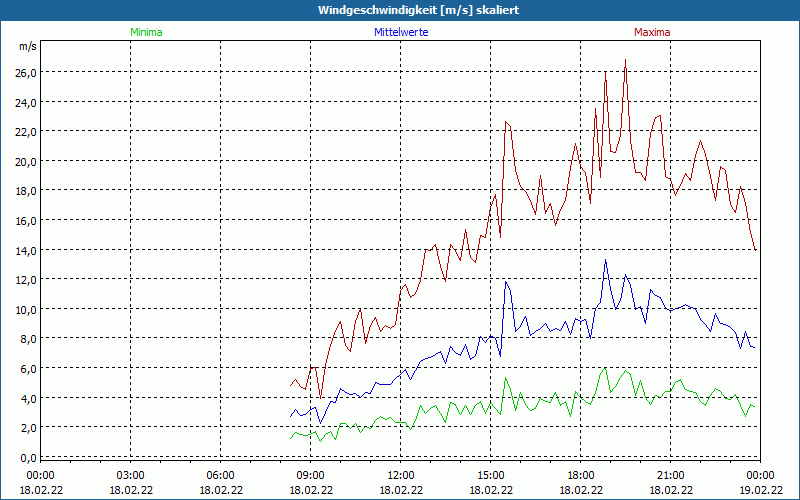
Task: Click the 16,0 y-axis label
Action: point(27,220)
